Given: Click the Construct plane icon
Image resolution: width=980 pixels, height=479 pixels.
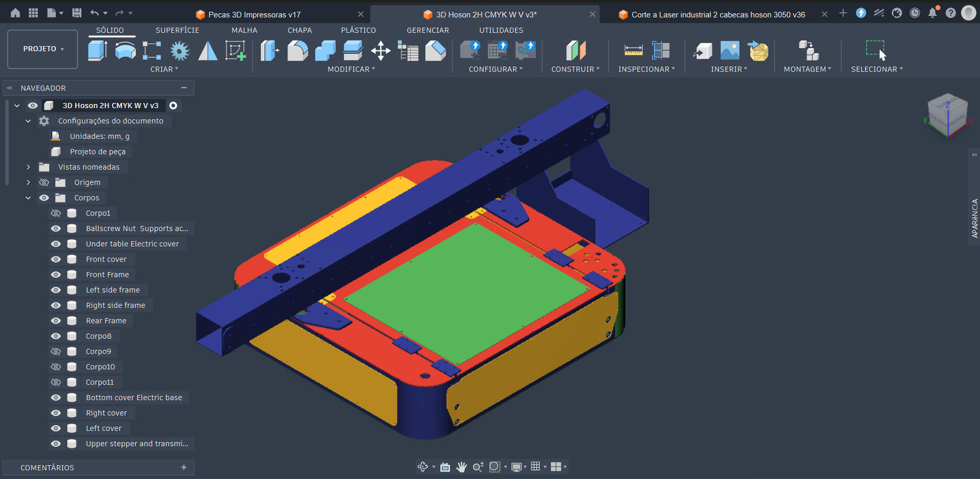Looking at the screenshot, I should [575, 51].
